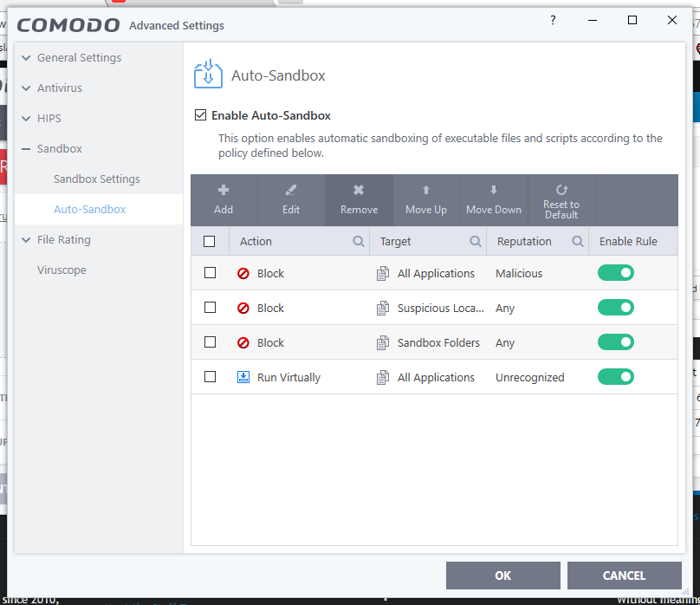Search the Target column with magnifier icon
The width and height of the screenshot is (700, 605).
click(476, 241)
